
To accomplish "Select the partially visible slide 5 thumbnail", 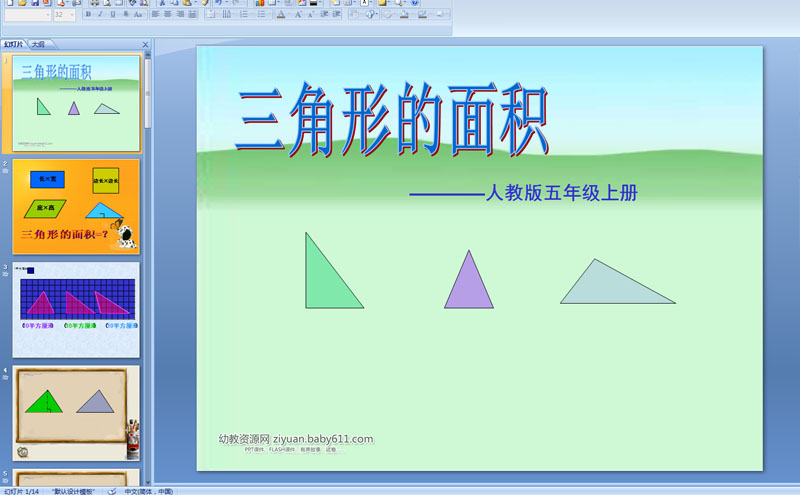I will click(76, 477).
